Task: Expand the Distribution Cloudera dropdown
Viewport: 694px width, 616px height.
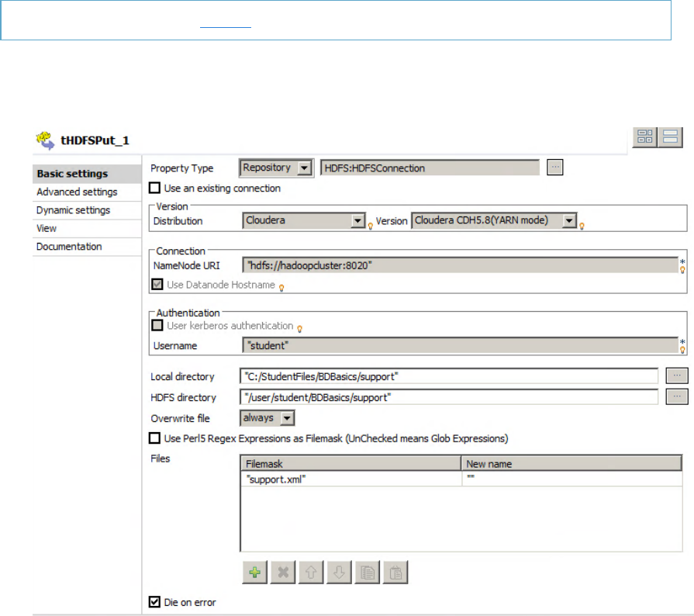Action: coord(357,221)
